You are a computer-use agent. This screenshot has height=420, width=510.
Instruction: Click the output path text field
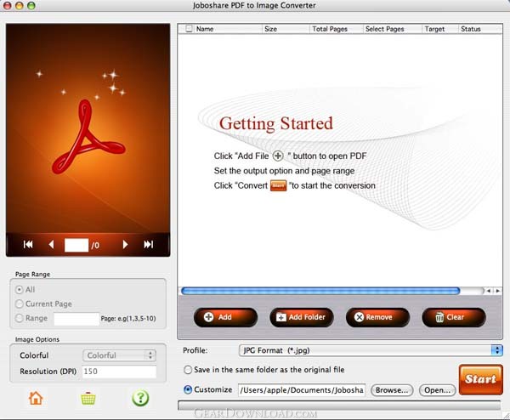click(302, 389)
